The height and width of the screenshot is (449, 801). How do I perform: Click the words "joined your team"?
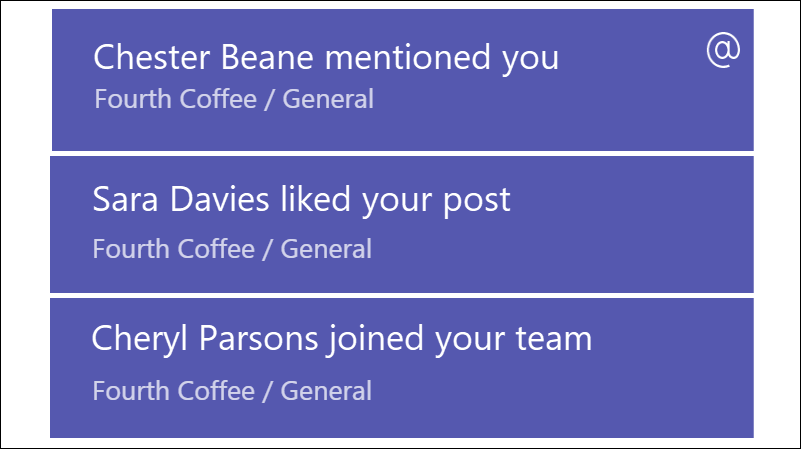tap(460, 340)
